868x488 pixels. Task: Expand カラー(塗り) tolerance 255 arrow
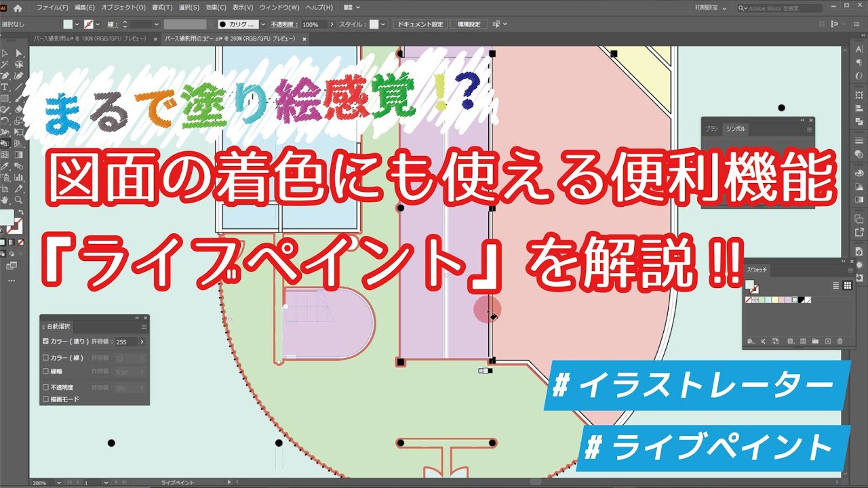click(x=142, y=342)
